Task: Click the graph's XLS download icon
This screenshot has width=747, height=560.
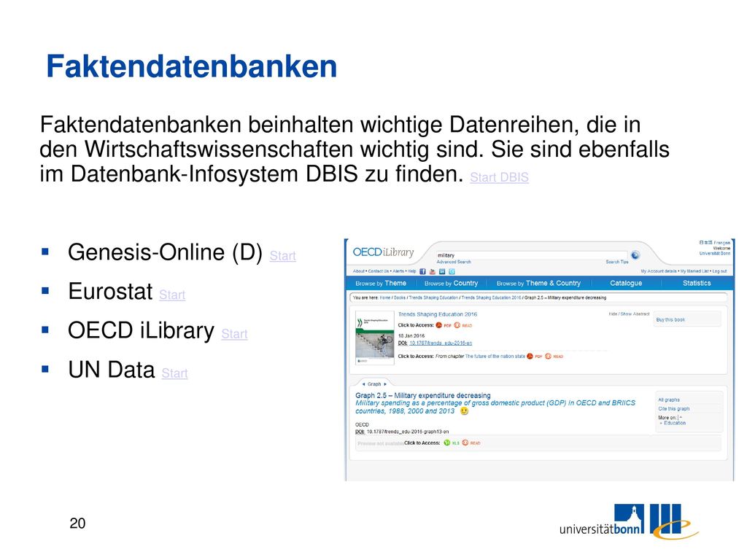Action: pos(447,443)
